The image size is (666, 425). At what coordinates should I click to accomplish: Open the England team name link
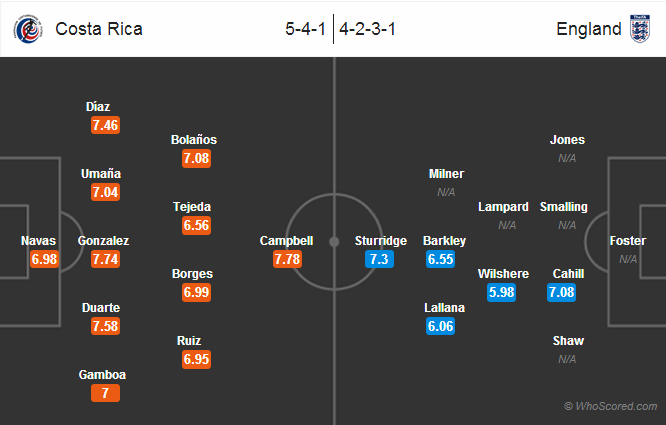click(589, 29)
